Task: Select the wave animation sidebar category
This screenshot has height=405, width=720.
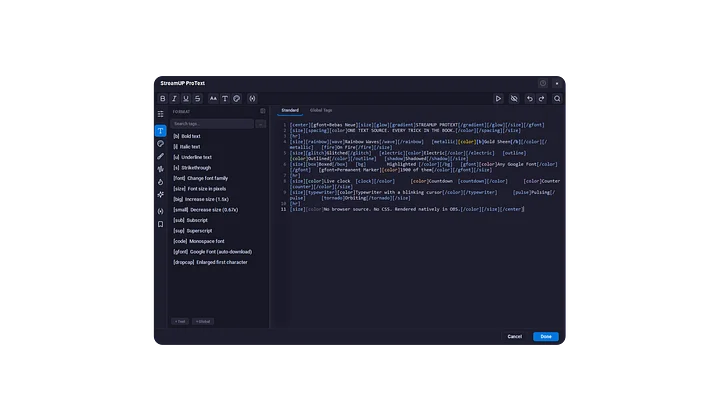Action: click(160, 169)
